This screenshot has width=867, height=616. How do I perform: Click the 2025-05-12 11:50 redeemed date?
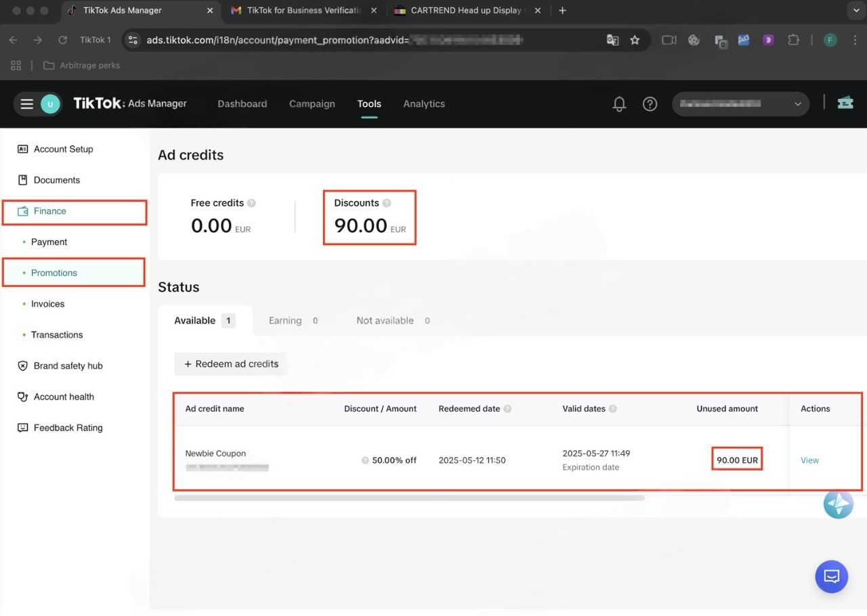(472, 460)
